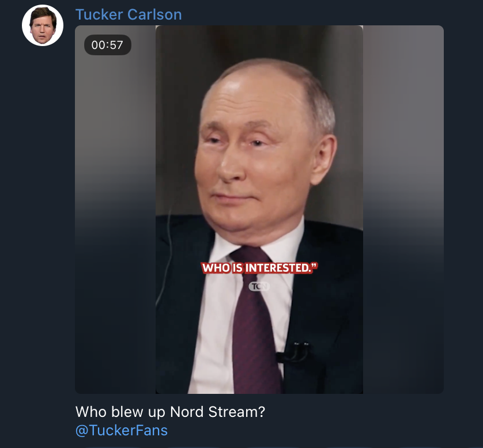Viewport: 483px width, 448px height.
Task: Click the lavalier microphone clipped on jacket
Action: tap(293, 352)
